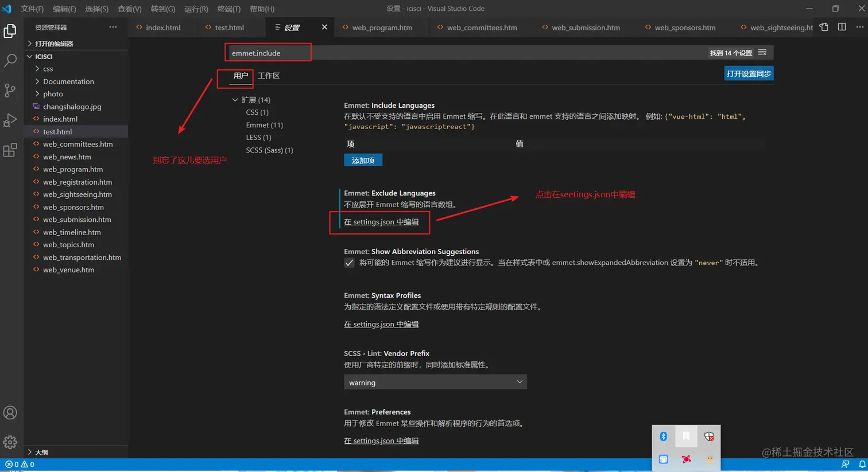Click the open settings JSON icon
This screenshot has height=472, width=868.
(x=824, y=27)
